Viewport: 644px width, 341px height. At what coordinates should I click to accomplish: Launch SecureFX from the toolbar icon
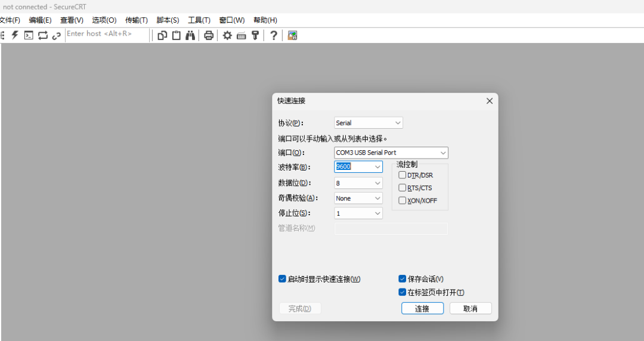(292, 35)
